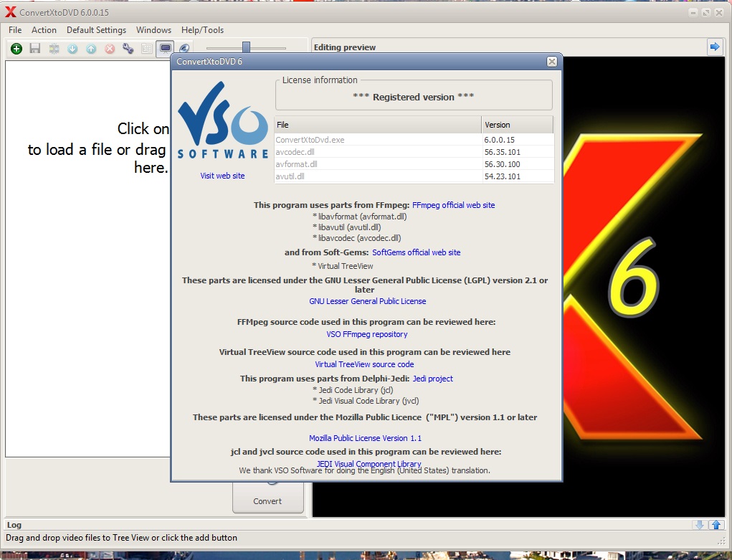
Task: Select the avutil.dll row
Action: coord(414,176)
